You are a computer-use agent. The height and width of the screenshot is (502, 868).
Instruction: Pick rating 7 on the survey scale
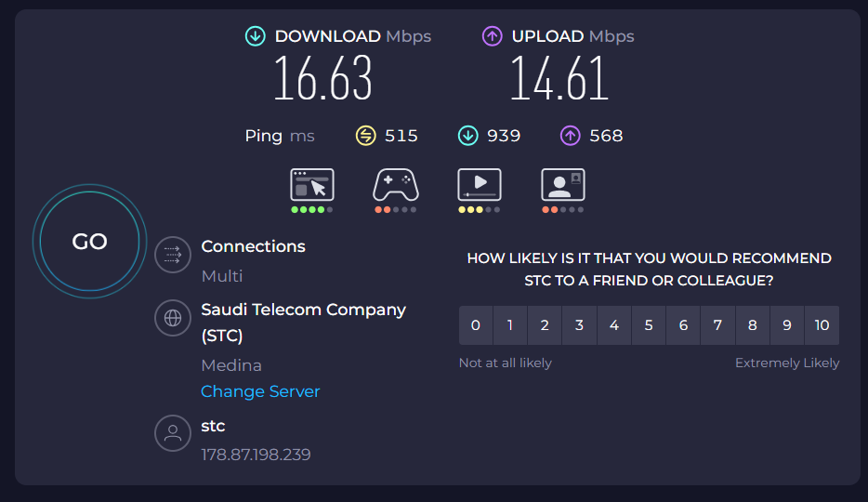point(717,325)
